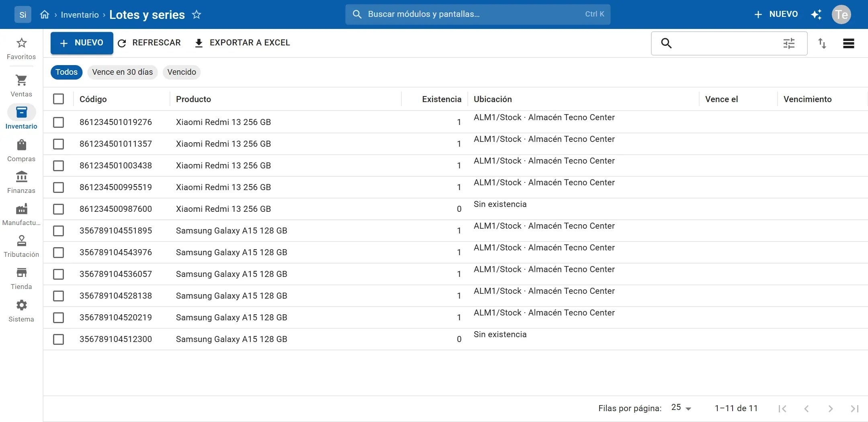Click the home icon in breadcrumb

45,14
